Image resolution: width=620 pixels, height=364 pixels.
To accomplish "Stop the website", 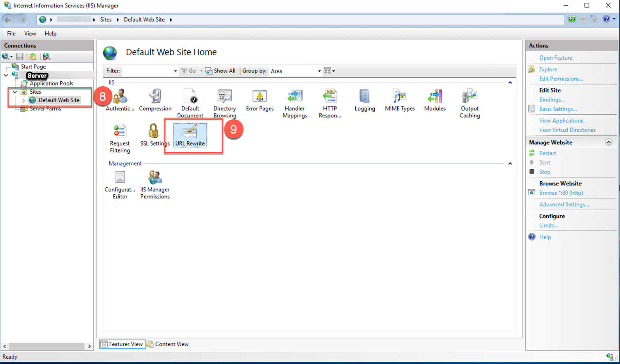I will click(544, 172).
